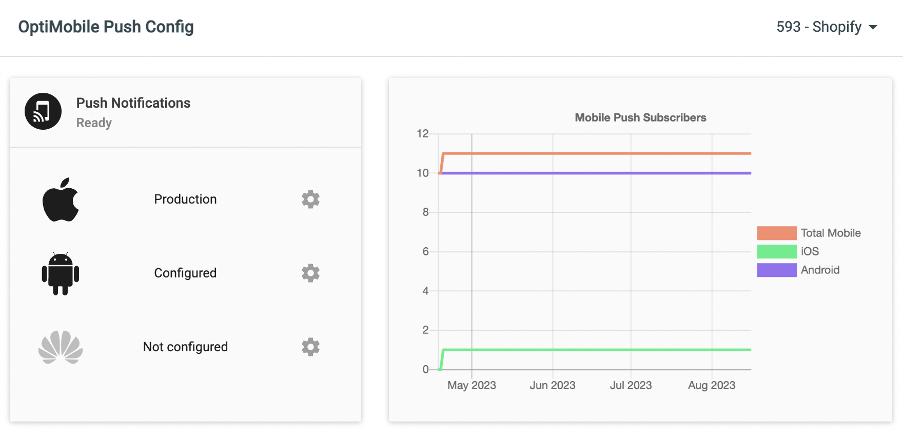
Task: Click the green iOS line in chart
Action: tap(594, 350)
